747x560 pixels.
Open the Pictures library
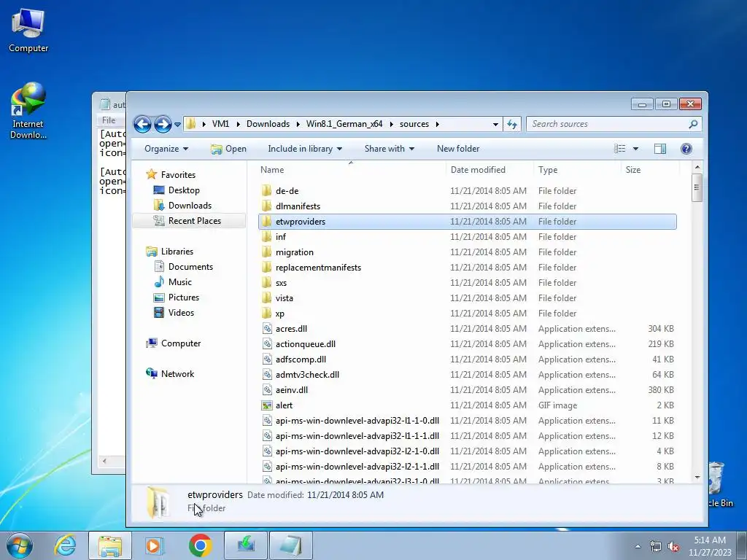click(x=183, y=297)
